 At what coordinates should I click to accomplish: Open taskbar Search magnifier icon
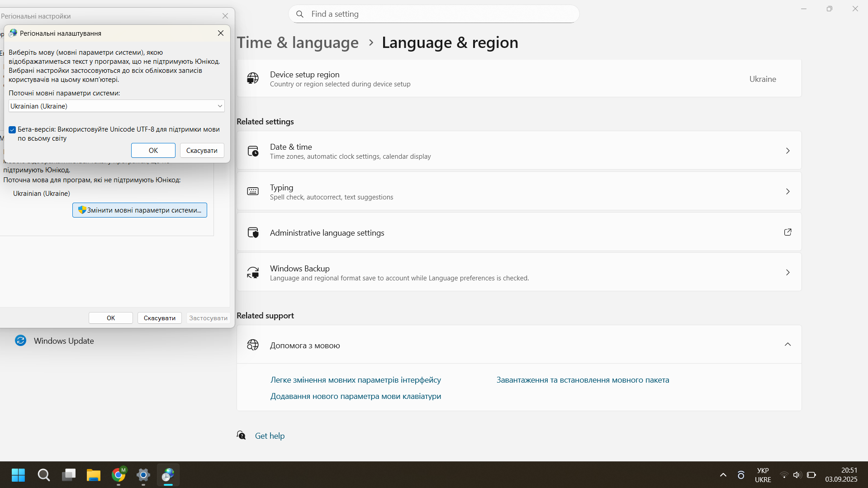(x=43, y=475)
